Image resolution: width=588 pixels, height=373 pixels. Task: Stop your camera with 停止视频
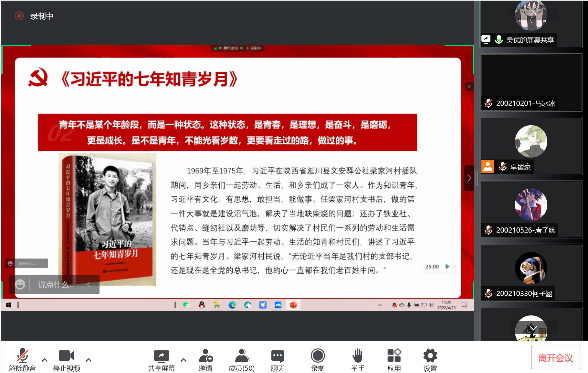click(x=66, y=355)
